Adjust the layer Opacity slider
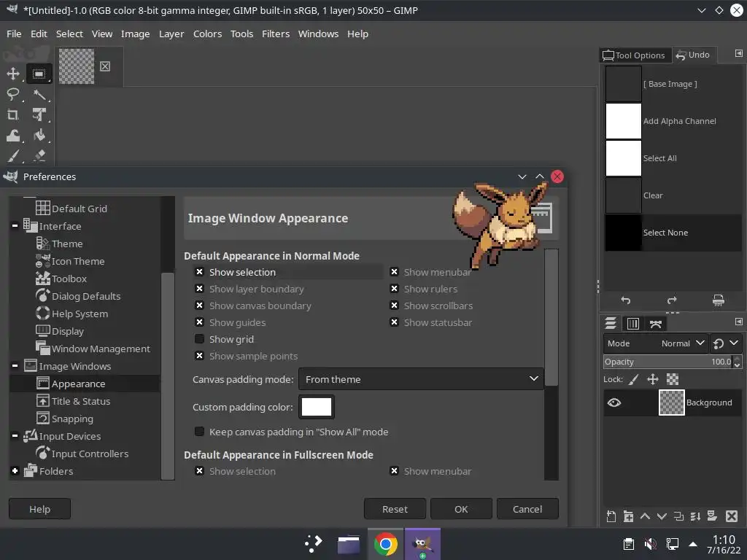The height and width of the screenshot is (560, 747). [668, 362]
